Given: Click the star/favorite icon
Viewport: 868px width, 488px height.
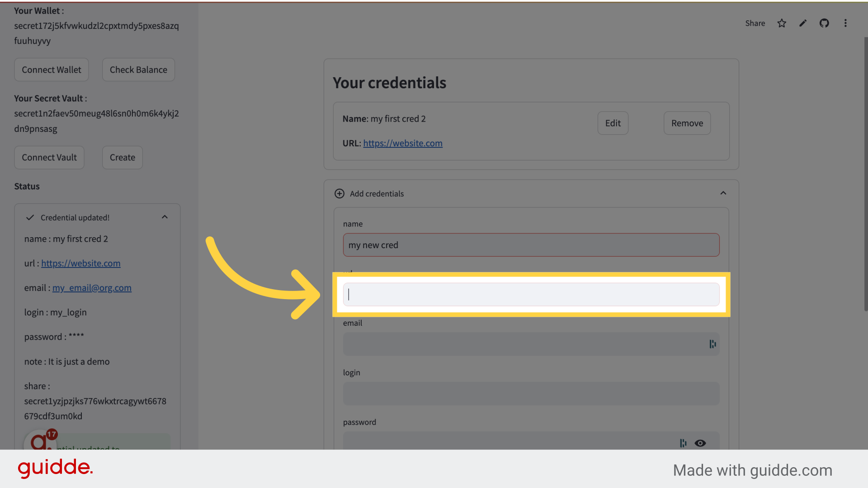Looking at the screenshot, I should click(782, 23).
